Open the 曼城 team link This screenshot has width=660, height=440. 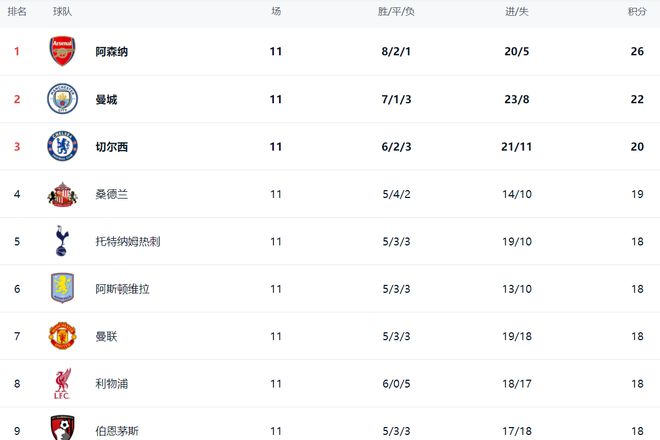(105, 99)
